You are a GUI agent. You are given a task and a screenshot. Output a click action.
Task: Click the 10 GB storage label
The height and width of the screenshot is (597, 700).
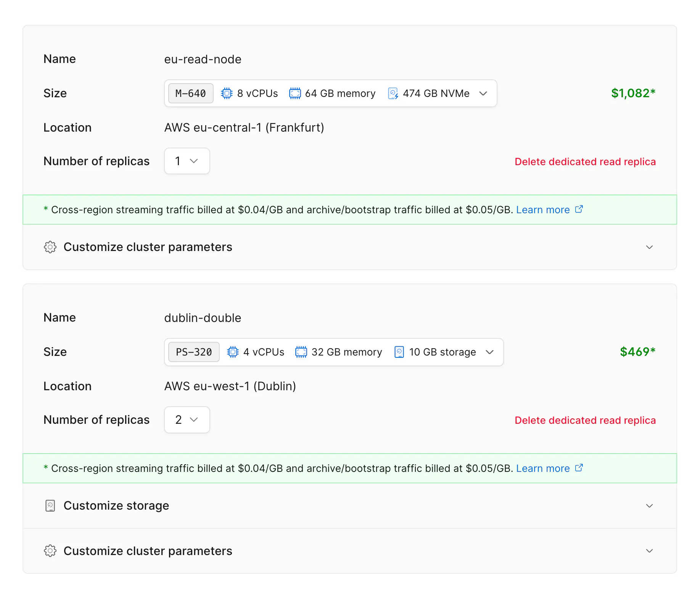[443, 352]
